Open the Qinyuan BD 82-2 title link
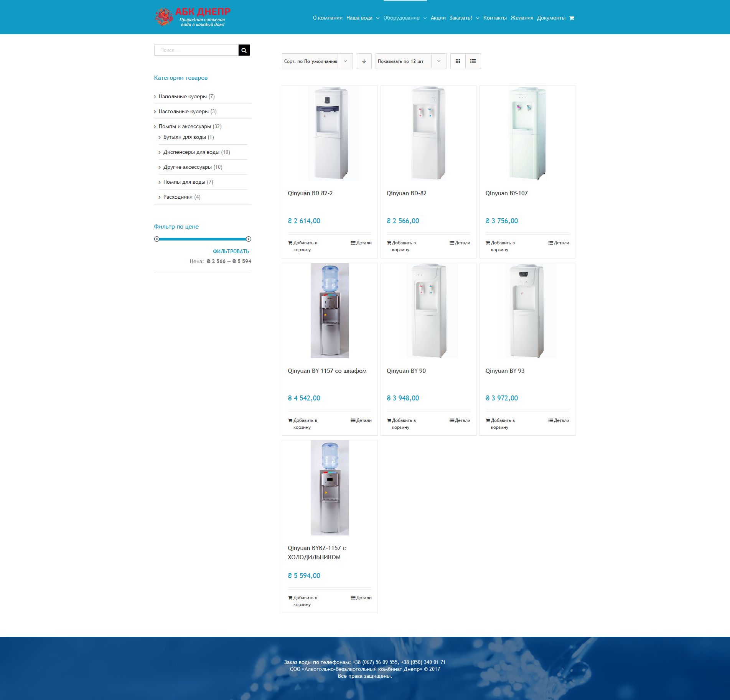This screenshot has height=700, width=730. (310, 193)
